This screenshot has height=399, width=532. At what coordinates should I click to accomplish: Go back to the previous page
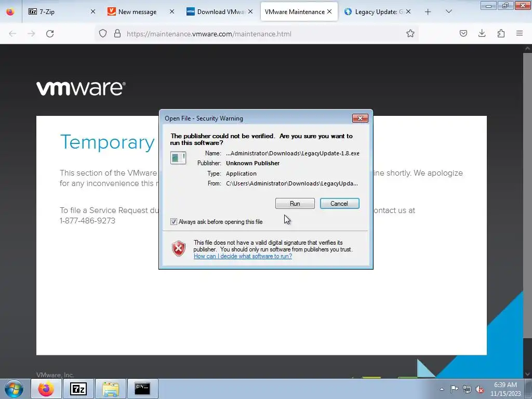click(12, 34)
